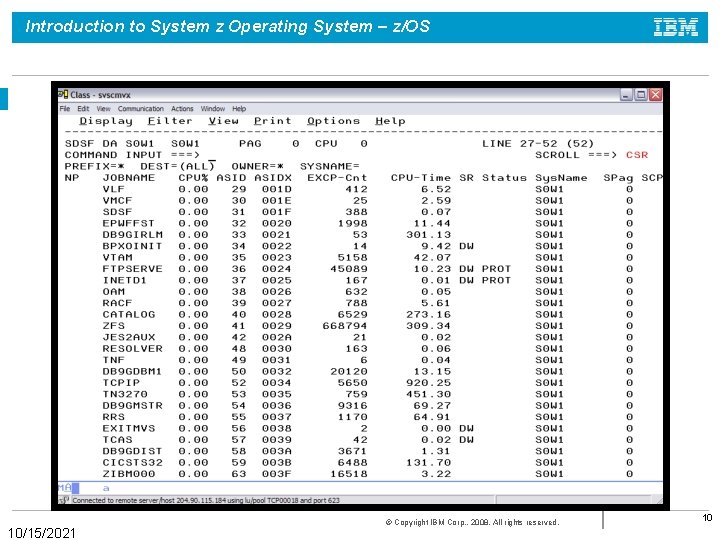
Task: Select SDSF Options action bar item
Action: pos(333,121)
